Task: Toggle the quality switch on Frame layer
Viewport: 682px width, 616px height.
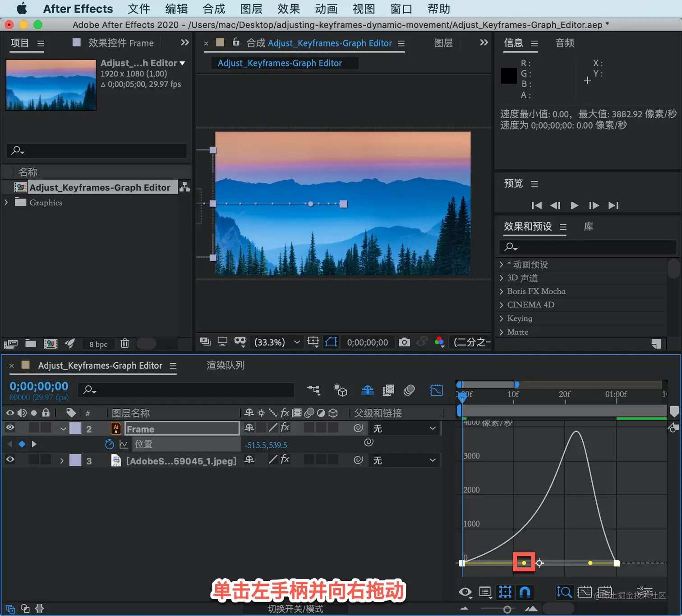Action: (x=273, y=427)
